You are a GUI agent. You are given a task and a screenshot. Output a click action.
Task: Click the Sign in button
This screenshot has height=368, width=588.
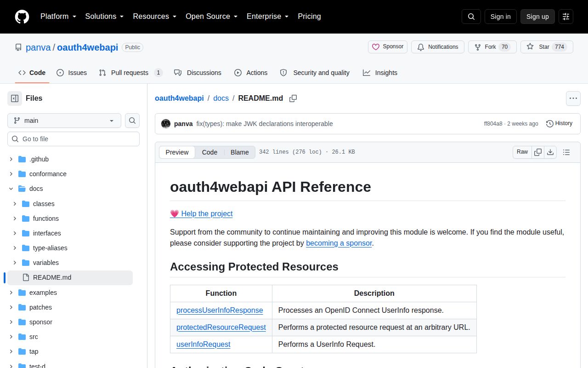pyautogui.click(x=500, y=17)
